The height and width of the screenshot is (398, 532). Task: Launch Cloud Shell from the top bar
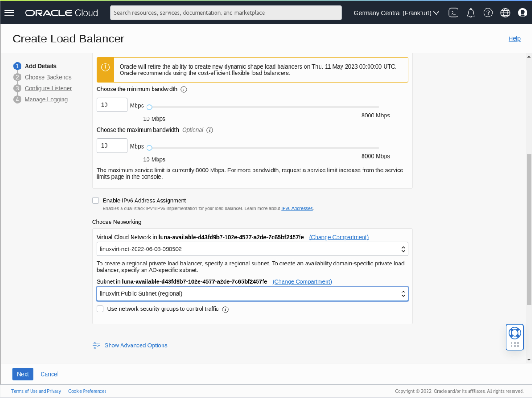(453, 12)
